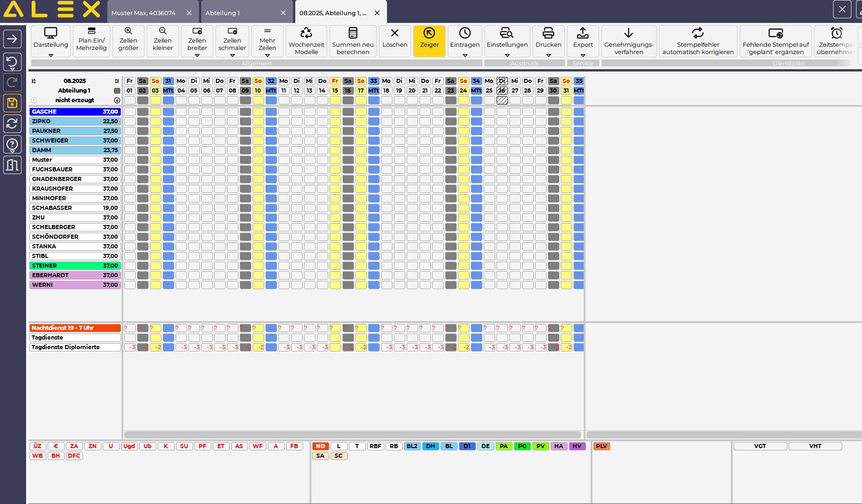Expand the nicht erzeugt down-arrow circle
Screen dimensions: 862x504
[x=117, y=100]
